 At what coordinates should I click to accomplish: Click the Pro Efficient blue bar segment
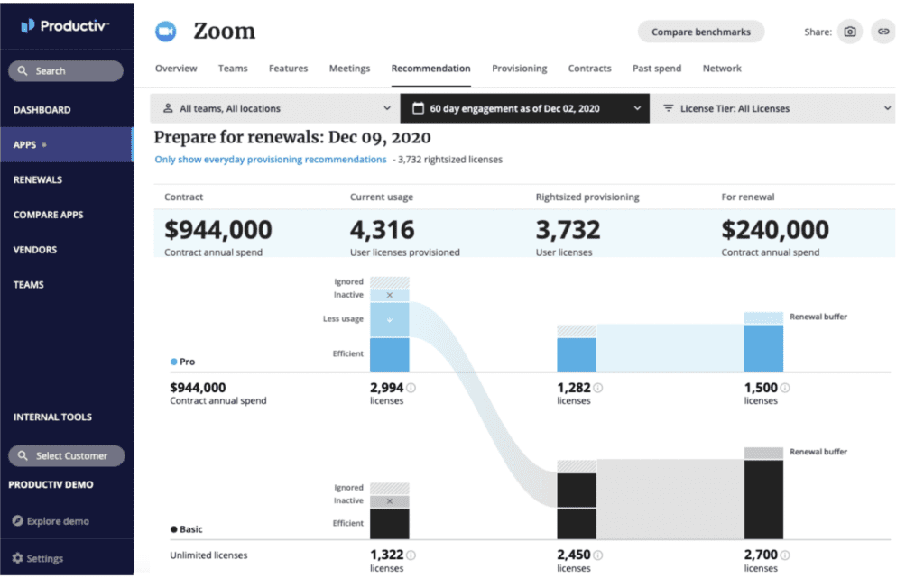[x=390, y=354]
